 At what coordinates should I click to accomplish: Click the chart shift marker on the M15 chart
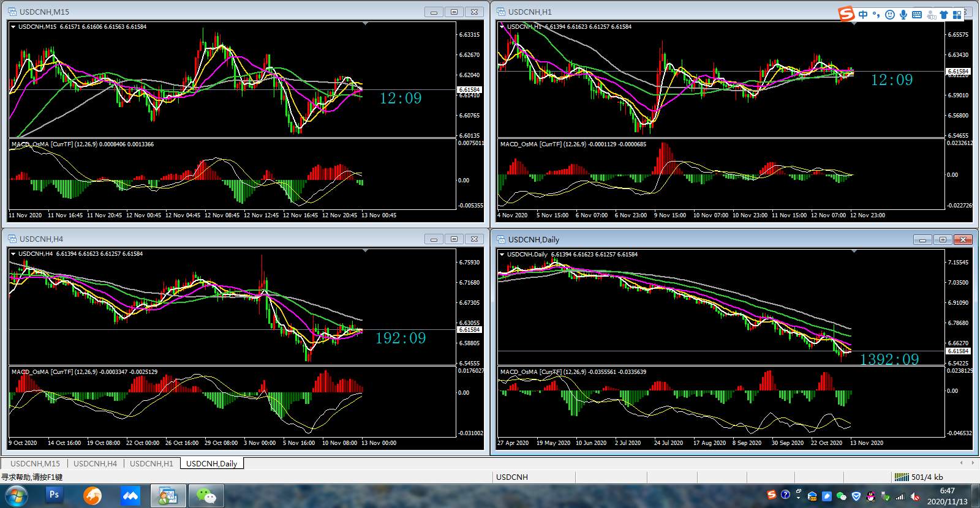[366, 24]
